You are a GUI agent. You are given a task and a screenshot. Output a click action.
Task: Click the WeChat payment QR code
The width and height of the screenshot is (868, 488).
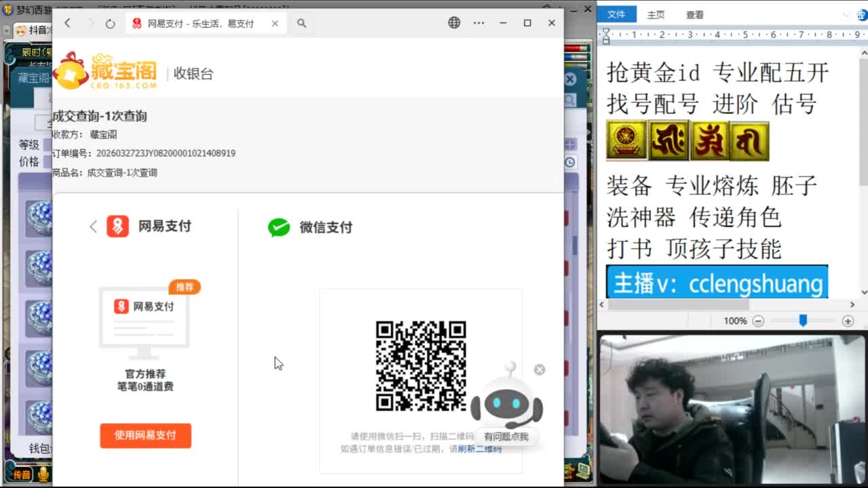[421, 366]
